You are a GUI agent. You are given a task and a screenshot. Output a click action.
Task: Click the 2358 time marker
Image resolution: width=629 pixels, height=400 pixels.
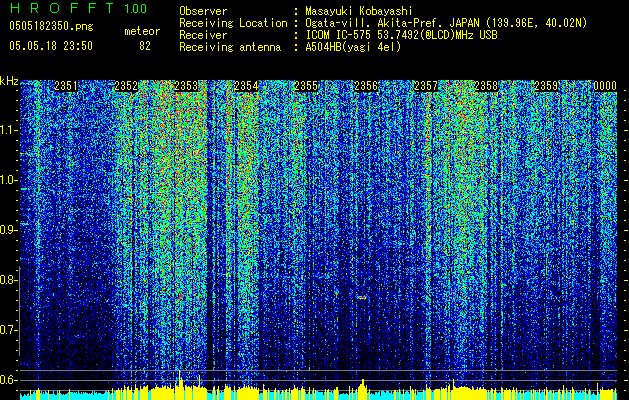pos(486,86)
